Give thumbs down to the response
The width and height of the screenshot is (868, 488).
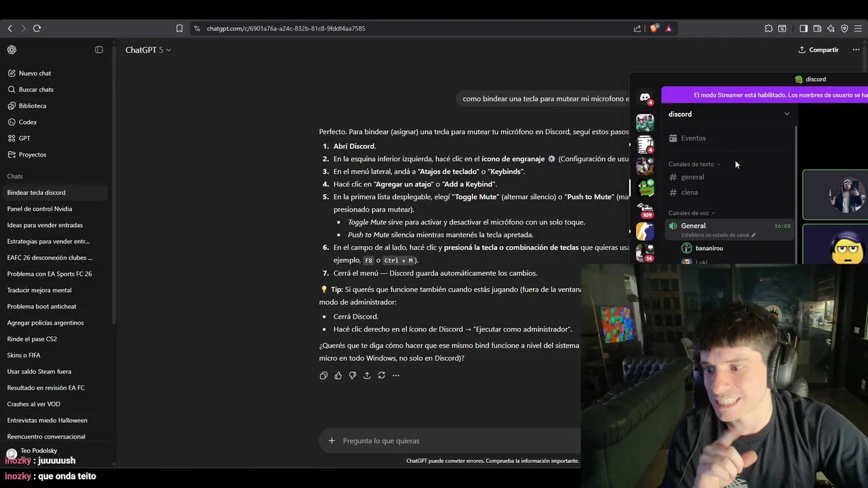click(353, 375)
